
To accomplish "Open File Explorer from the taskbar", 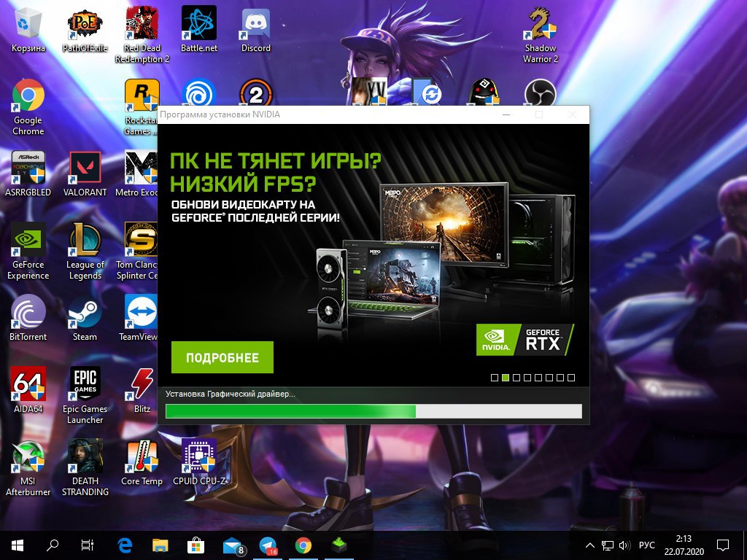I will 160,545.
